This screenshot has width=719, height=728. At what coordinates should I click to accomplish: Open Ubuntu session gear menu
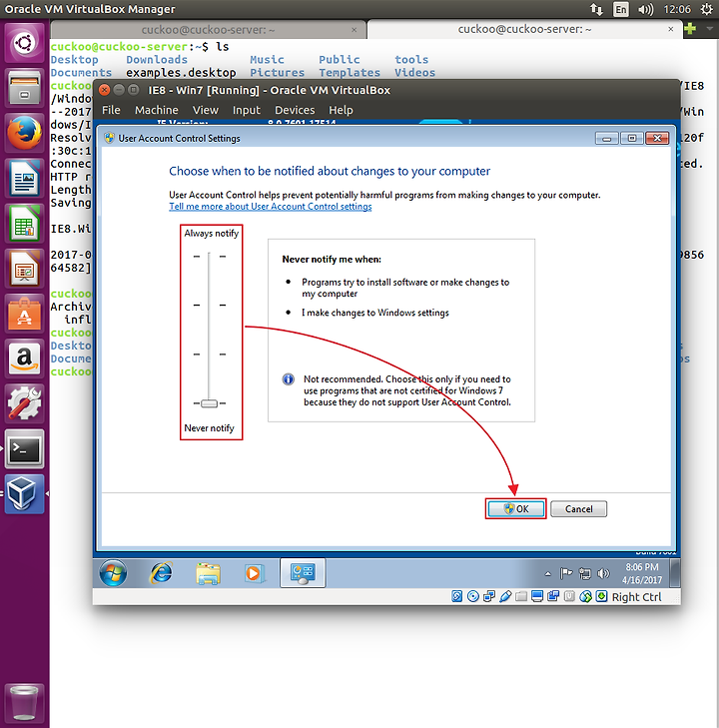point(706,9)
